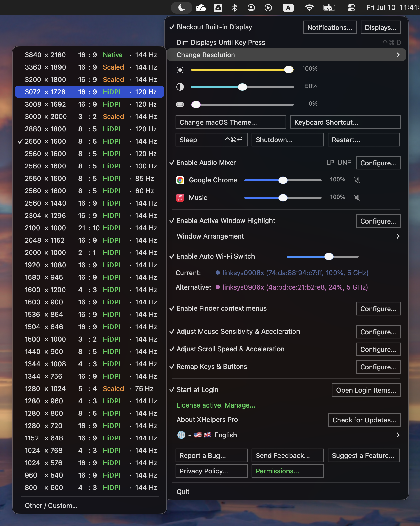Select 3072 × 1728 HiDPI 120 Hz
Screen dimensions: 420x526
pyautogui.click(x=90, y=92)
